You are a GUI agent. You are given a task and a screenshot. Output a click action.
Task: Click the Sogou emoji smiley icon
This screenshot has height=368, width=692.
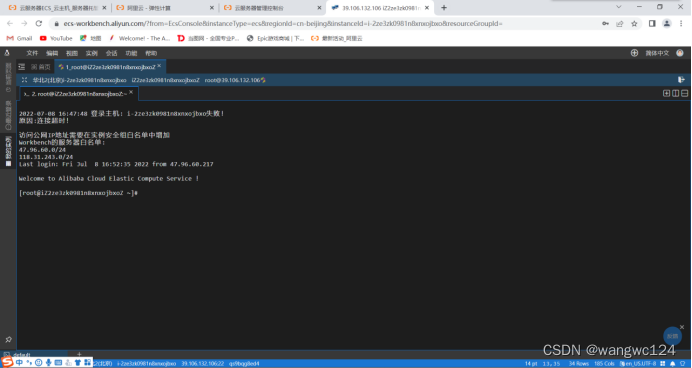tap(38, 362)
